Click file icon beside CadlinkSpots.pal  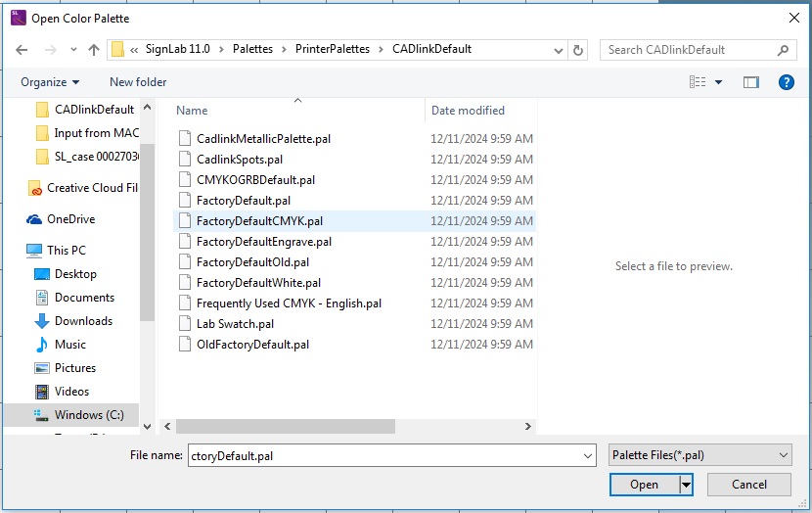click(184, 159)
